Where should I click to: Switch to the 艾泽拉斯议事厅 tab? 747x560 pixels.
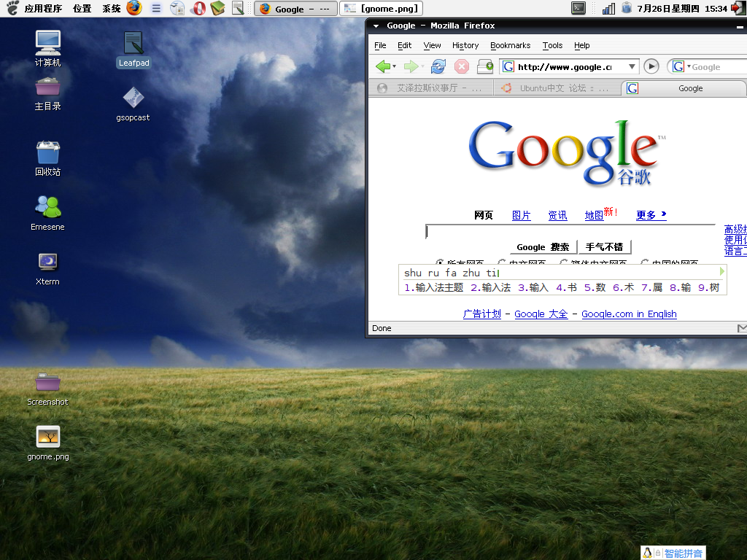point(430,88)
